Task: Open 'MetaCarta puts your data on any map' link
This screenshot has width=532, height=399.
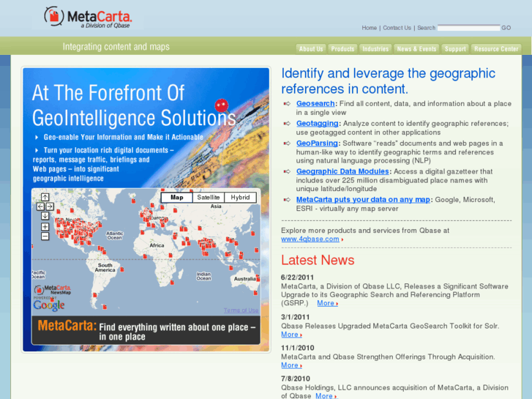Action: [x=363, y=200]
